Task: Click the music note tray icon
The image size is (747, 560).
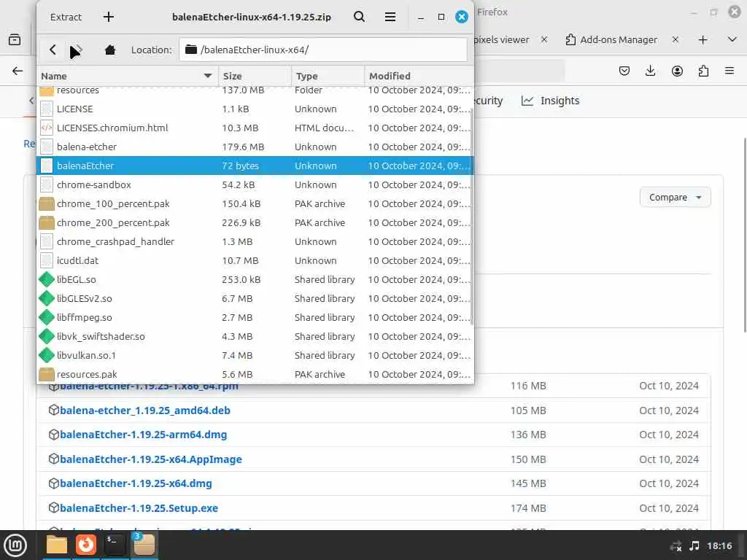Action: click(x=694, y=545)
